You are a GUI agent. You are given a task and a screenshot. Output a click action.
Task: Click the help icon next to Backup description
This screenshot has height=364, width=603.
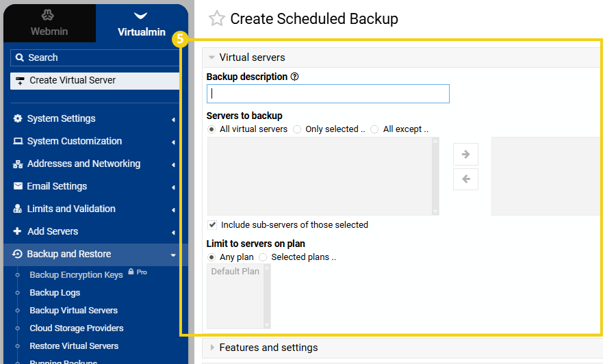(294, 77)
